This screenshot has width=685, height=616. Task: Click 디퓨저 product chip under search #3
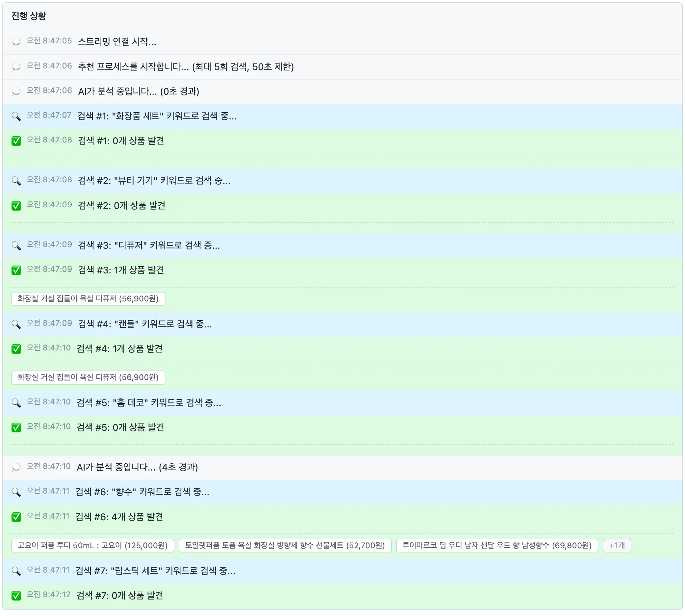pos(88,299)
